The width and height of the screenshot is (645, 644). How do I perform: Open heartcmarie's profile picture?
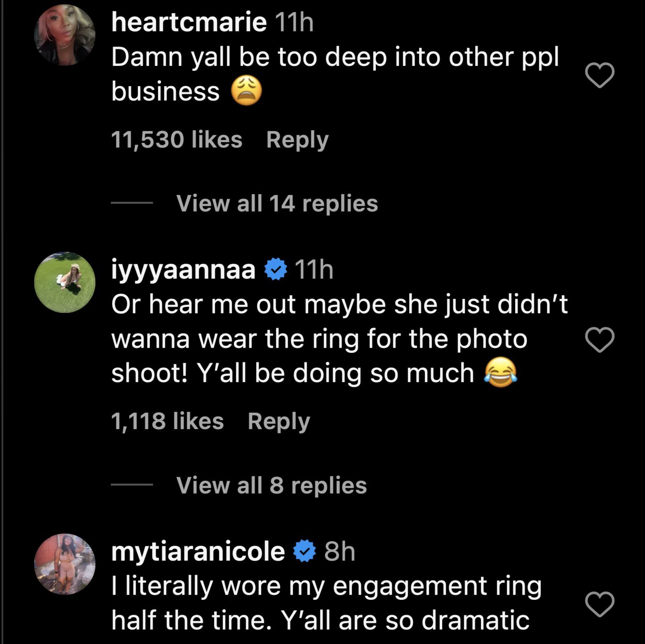pos(65,35)
